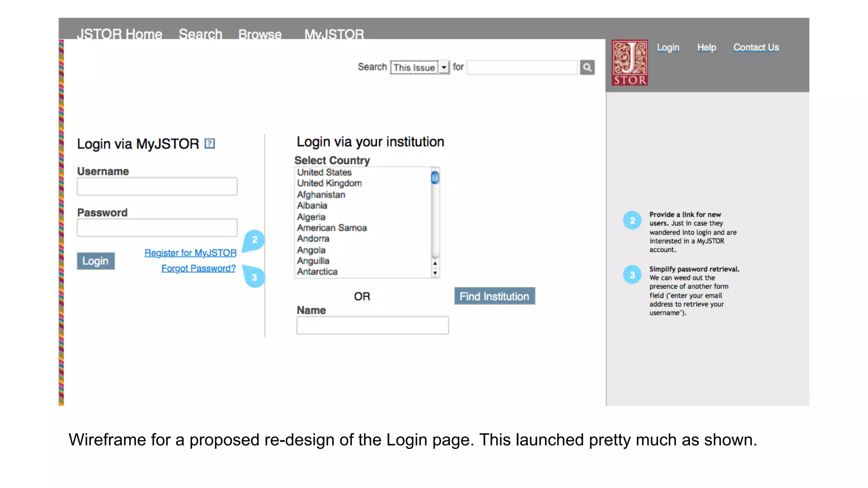
Task: Select Anguilla in the country list
Action: coord(313,261)
